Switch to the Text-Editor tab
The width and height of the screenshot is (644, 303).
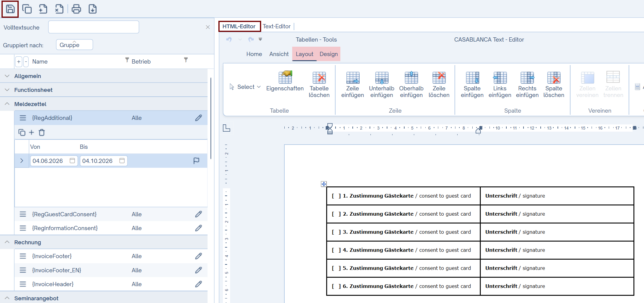click(x=277, y=26)
